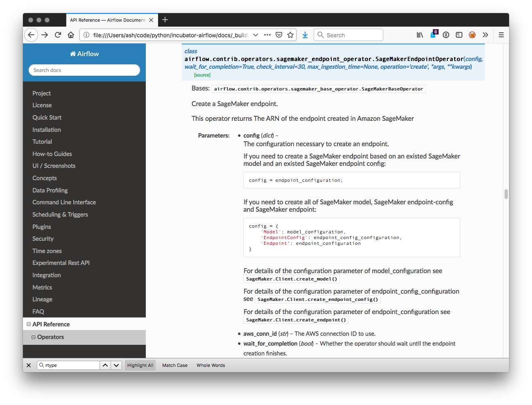Screen dimensions: 532x405
Task: Open the Installation page
Action: 47,130
